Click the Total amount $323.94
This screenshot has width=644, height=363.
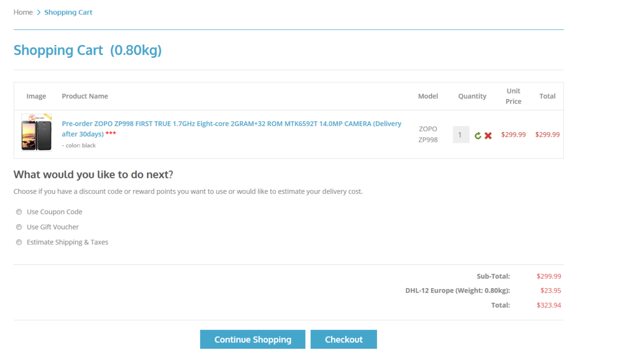549,305
